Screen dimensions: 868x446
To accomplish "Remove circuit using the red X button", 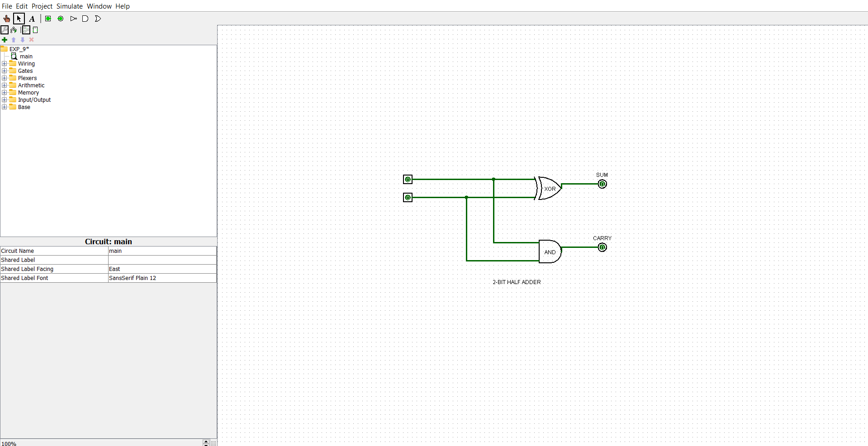I will (31, 40).
